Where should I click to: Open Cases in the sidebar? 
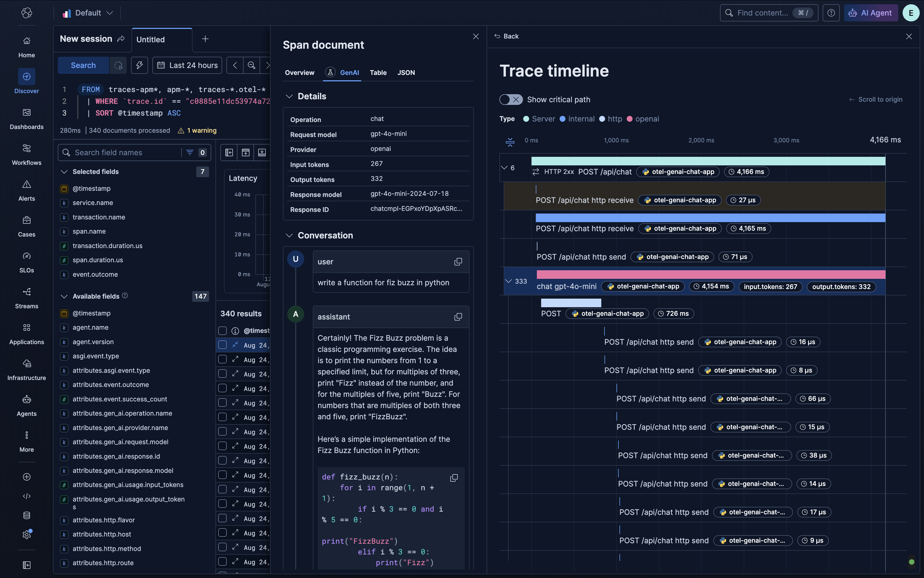26,226
